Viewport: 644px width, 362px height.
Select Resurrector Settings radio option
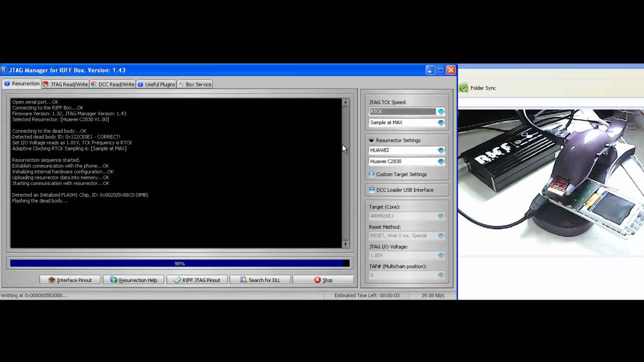click(x=372, y=140)
